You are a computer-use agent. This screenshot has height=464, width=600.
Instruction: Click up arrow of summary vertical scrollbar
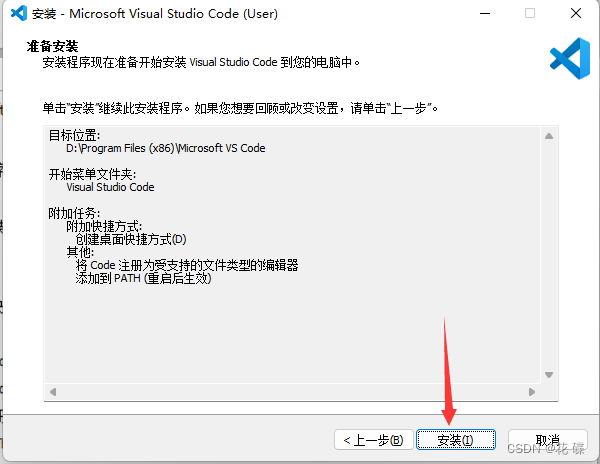pos(549,136)
